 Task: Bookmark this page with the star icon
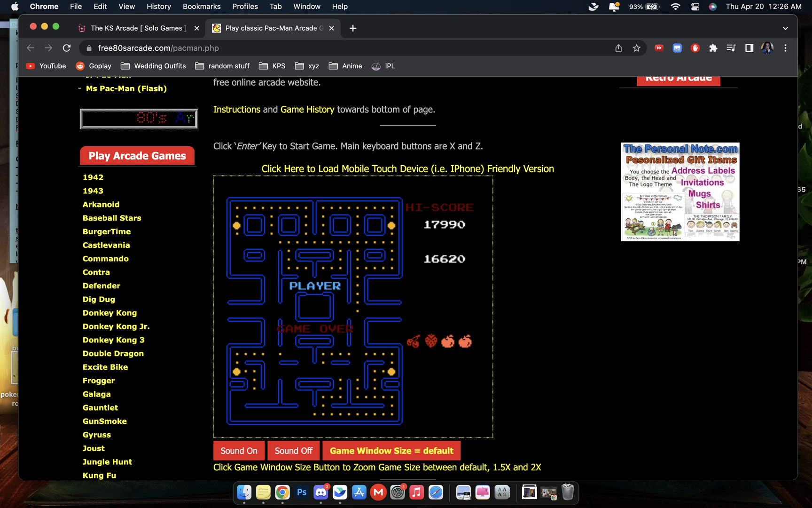[x=637, y=48]
